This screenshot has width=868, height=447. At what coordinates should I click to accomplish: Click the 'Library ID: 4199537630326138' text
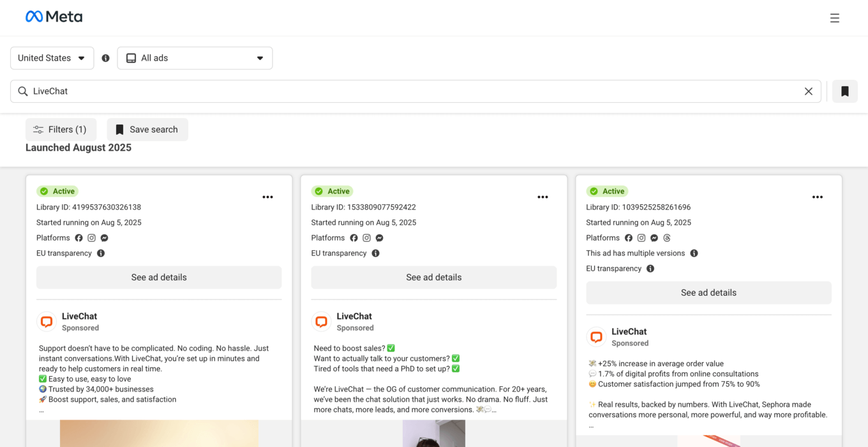(x=89, y=208)
